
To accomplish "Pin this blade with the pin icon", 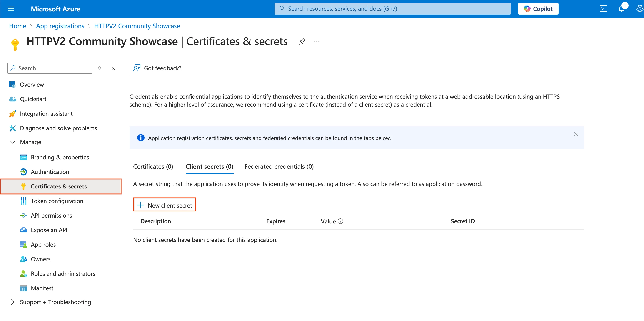I will [x=302, y=41].
